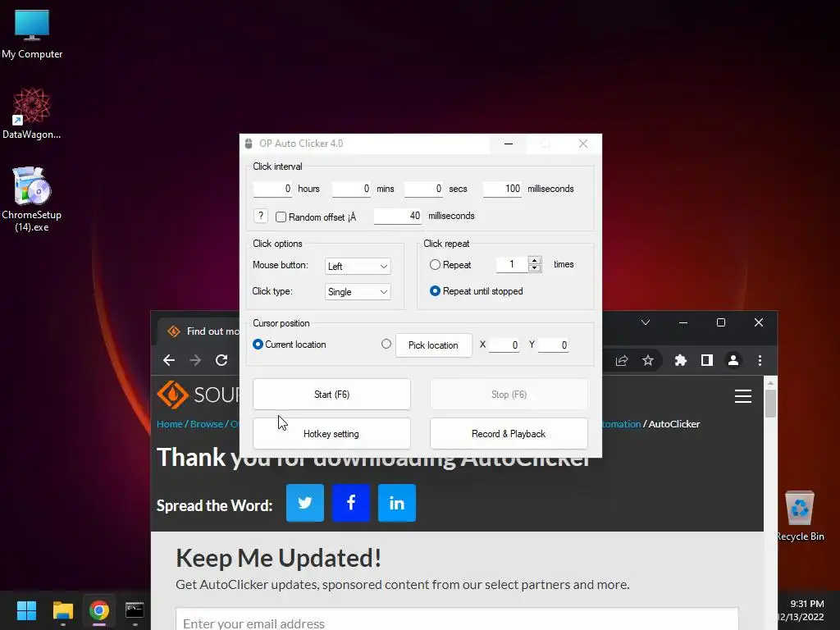Click the mins interval field
Image resolution: width=840 pixels, height=630 pixels.
click(x=351, y=189)
